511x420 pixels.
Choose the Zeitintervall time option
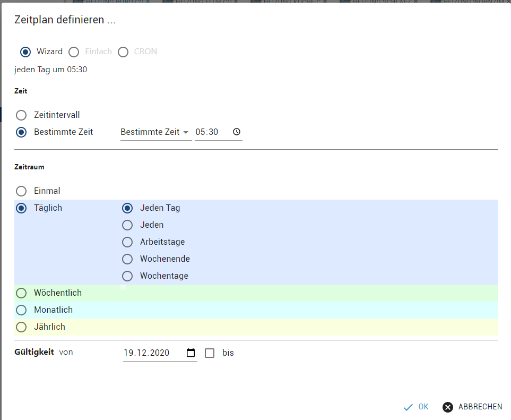coord(21,115)
